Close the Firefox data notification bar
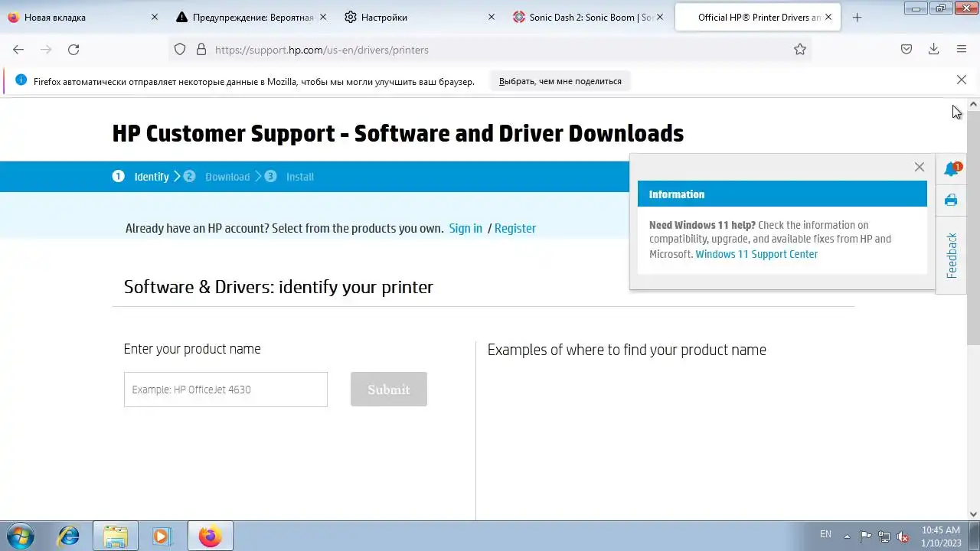The height and width of the screenshot is (551, 980). point(962,80)
